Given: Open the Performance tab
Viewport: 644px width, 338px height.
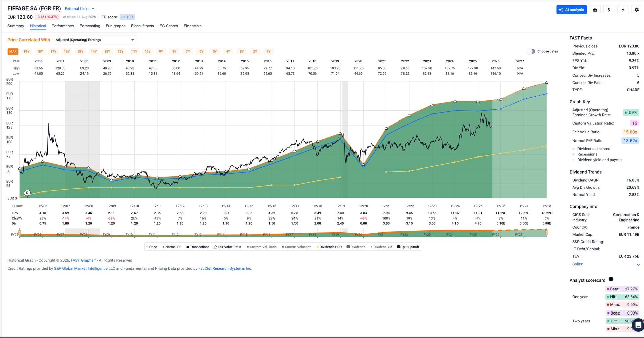Looking at the screenshot, I should (x=63, y=26).
